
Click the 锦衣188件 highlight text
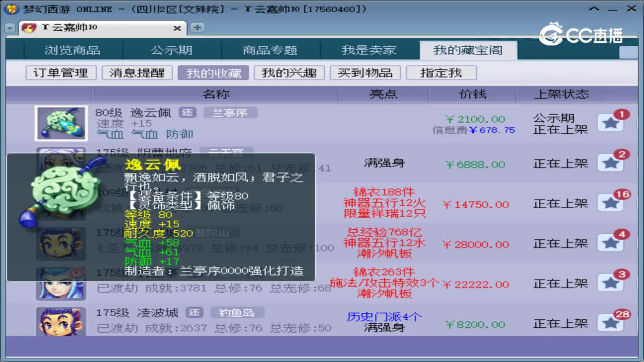(384, 192)
